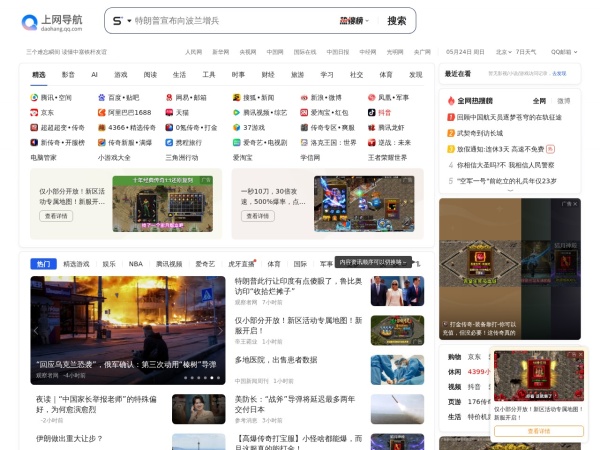
Task: Click the 搜索 button
Action: point(396,21)
